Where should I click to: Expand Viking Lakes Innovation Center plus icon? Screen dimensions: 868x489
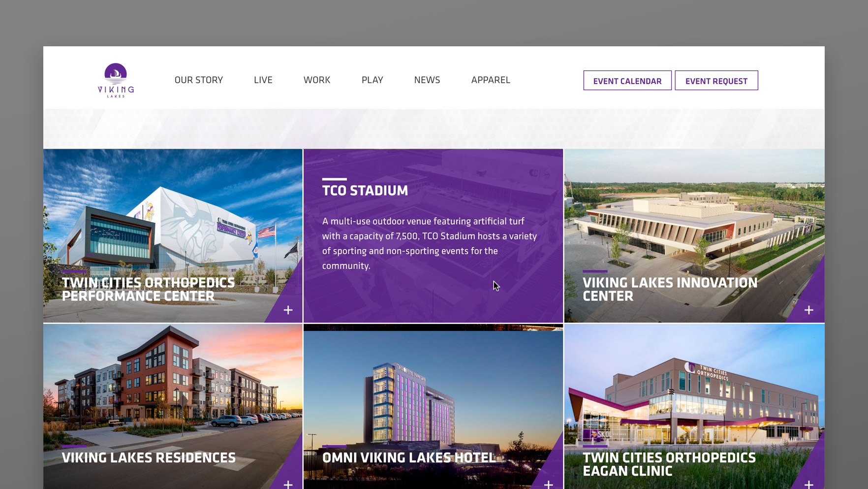809,310
